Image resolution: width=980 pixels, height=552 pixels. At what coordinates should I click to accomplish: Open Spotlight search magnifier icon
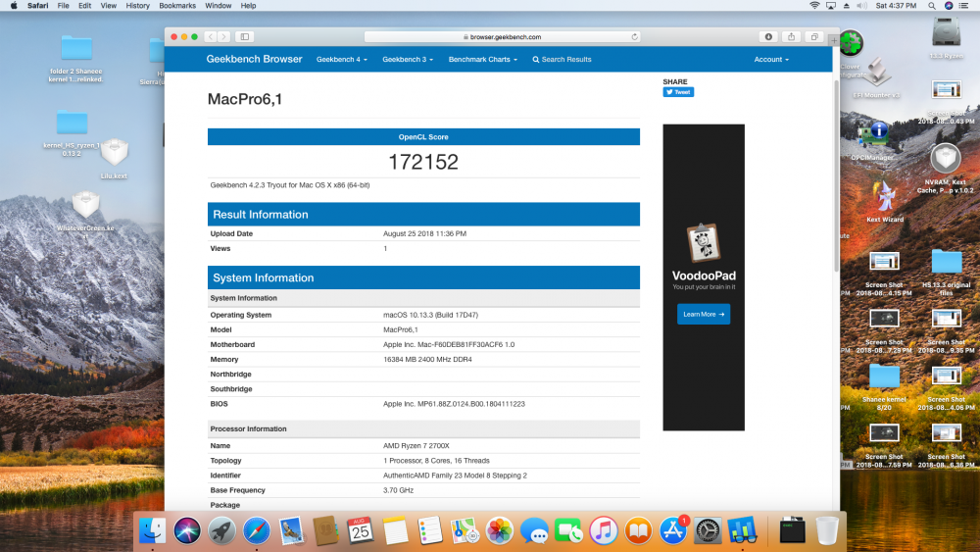pos(931,6)
